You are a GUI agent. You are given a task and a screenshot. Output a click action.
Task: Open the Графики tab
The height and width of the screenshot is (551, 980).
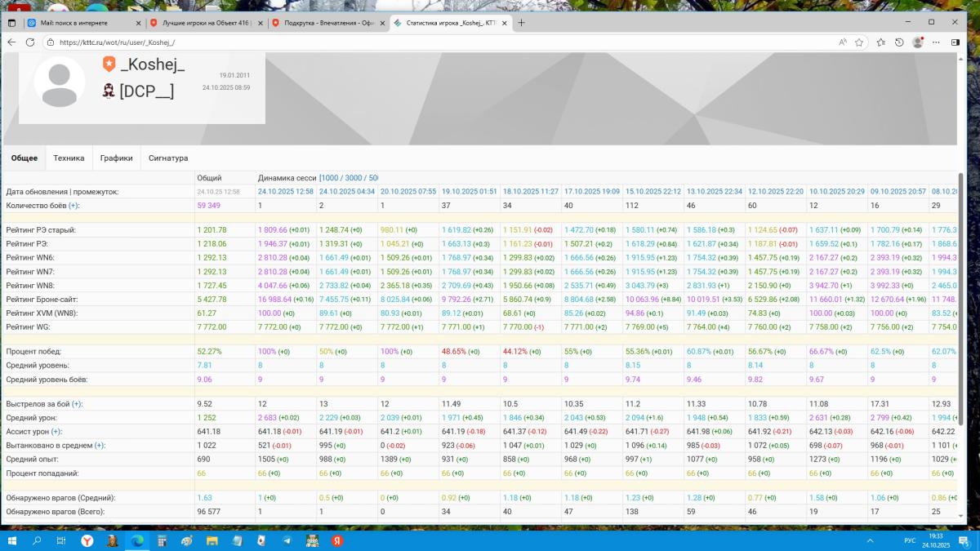[116, 158]
